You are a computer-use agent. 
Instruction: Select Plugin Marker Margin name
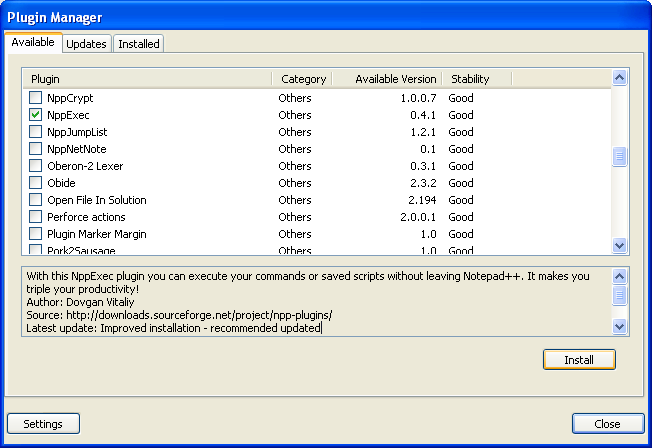97,235
